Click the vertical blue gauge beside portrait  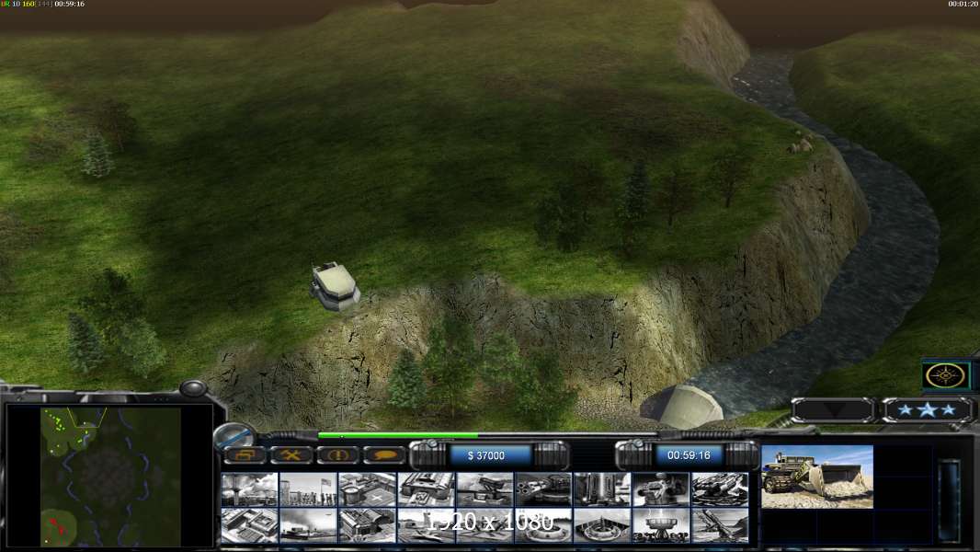pyautogui.click(x=950, y=499)
